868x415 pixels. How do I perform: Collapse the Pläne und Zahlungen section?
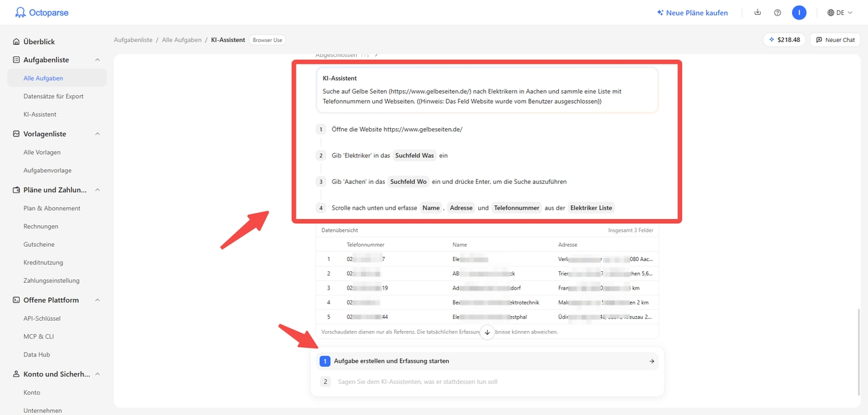coord(98,190)
